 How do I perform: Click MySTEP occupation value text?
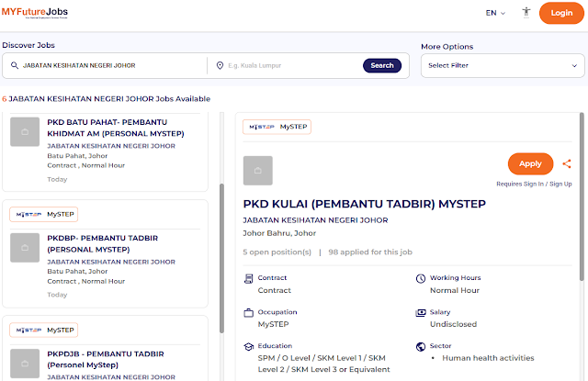[273, 324]
